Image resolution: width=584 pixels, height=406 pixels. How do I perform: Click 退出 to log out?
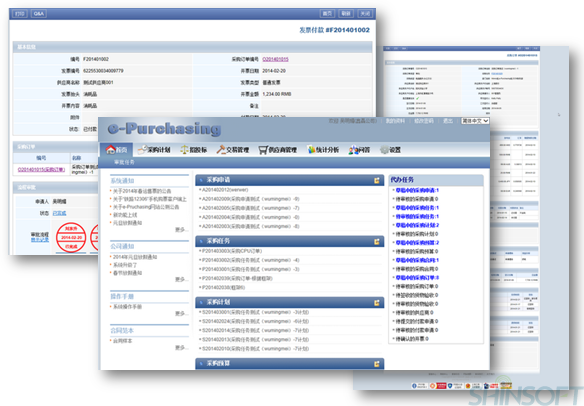pyautogui.click(x=448, y=121)
